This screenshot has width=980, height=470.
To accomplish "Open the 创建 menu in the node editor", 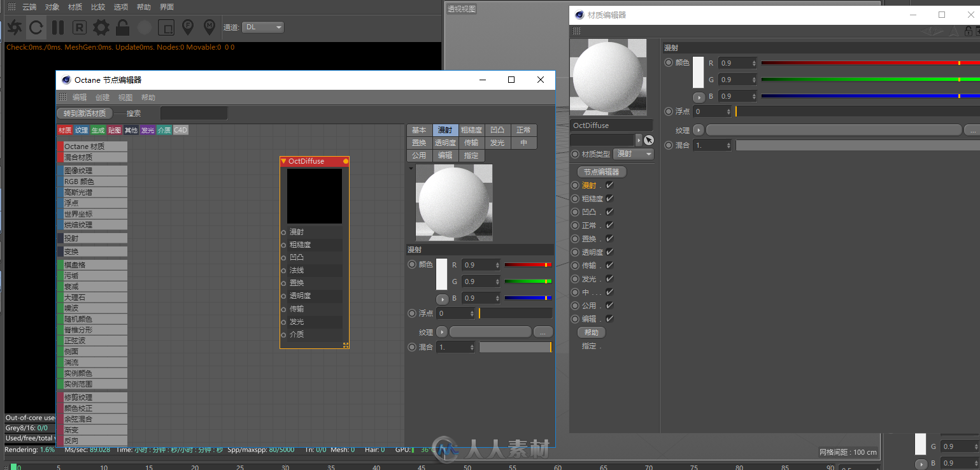I will [103, 97].
